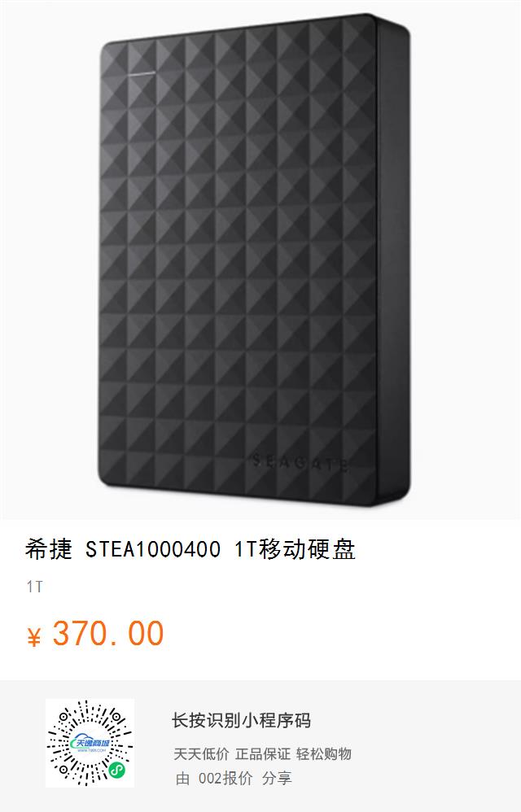521x812 pixels.
Task: Click the bottom-left locator circle of the QR code
Action: (x=63, y=769)
